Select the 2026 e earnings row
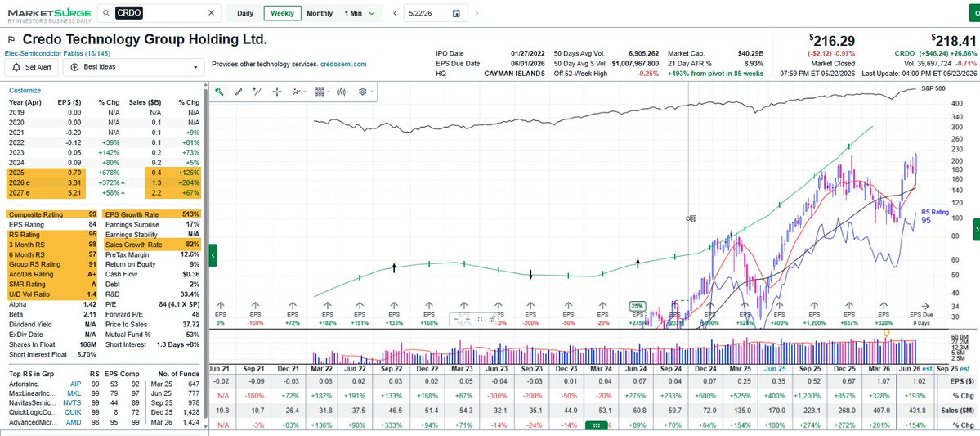This screenshot has height=436, width=980. (104, 182)
